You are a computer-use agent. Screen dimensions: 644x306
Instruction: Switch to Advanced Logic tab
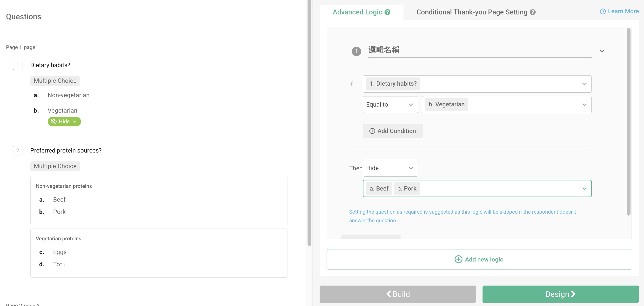(357, 12)
